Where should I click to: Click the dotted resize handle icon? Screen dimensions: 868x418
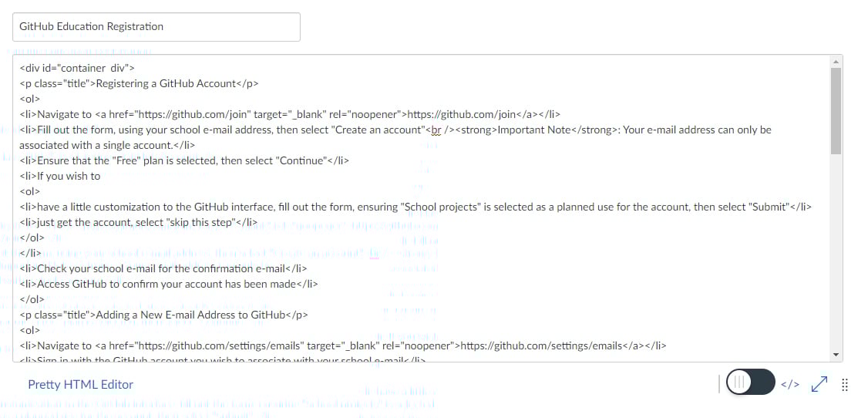click(845, 385)
